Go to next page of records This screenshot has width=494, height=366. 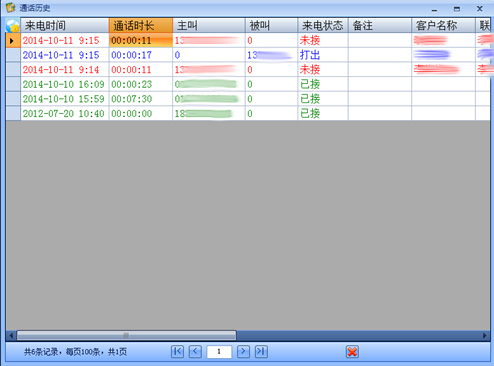pos(243,351)
